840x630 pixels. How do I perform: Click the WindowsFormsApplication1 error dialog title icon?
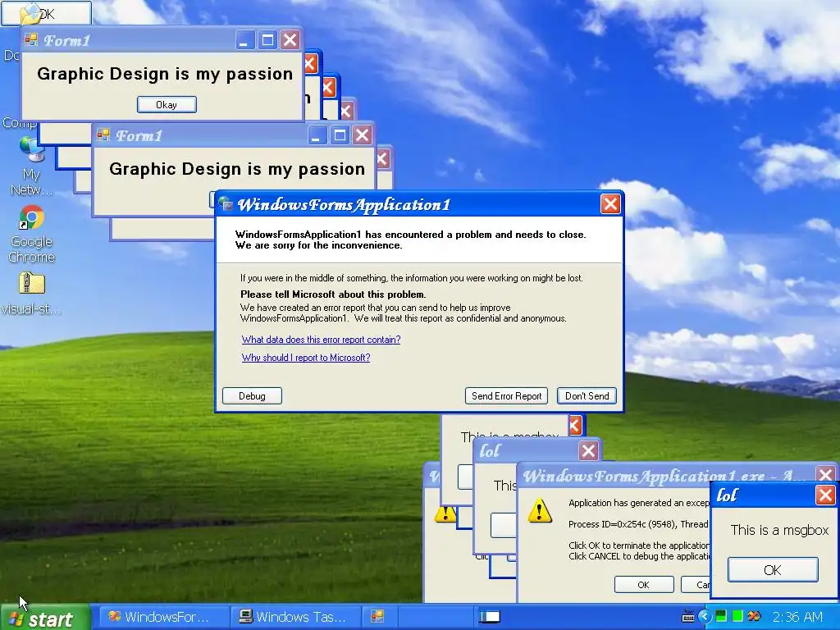pos(226,203)
